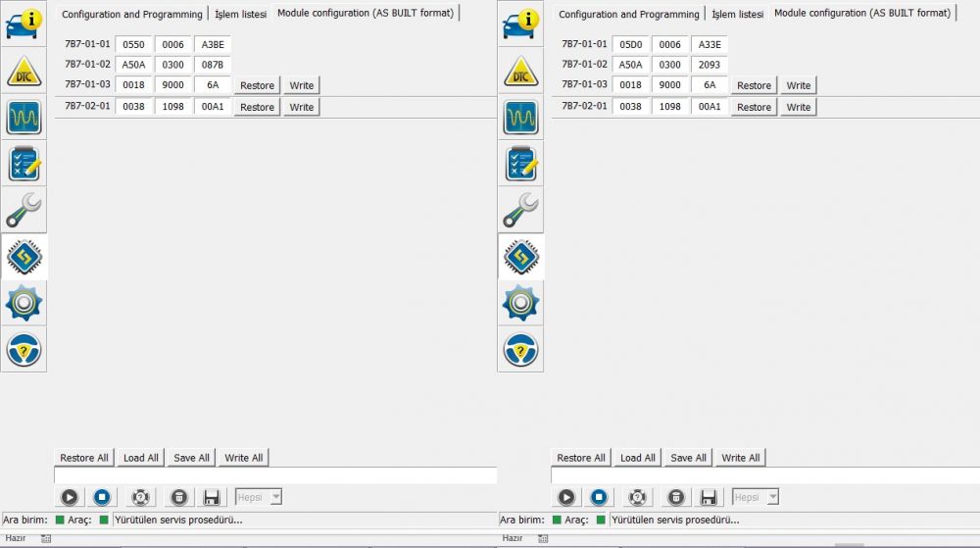Click Restore All in right window

[580, 458]
